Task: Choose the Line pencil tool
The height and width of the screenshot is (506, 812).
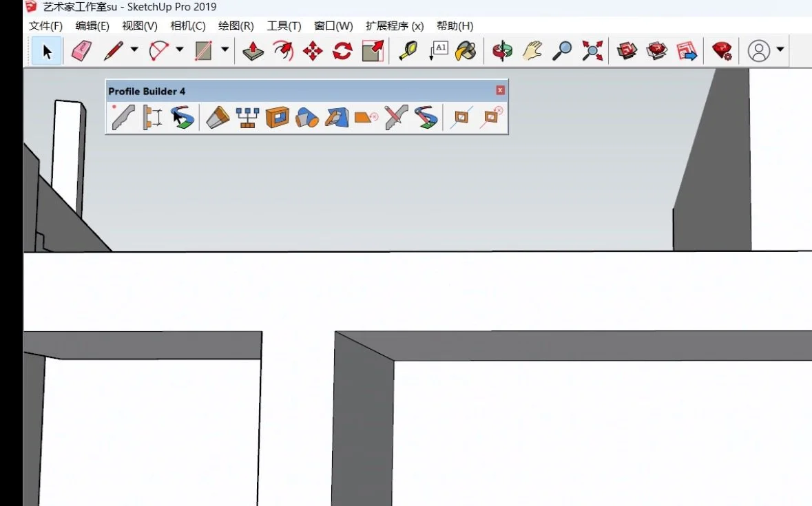Action: click(x=114, y=51)
